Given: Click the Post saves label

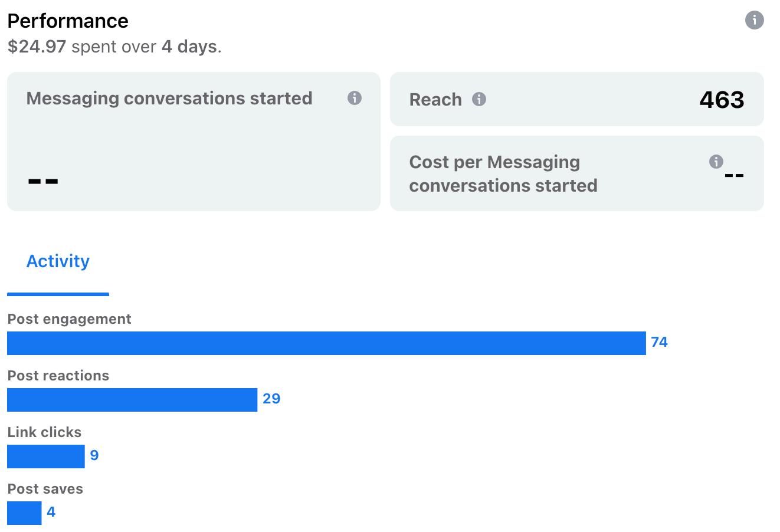Looking at the screenshot, I should [x=45, y=489].
